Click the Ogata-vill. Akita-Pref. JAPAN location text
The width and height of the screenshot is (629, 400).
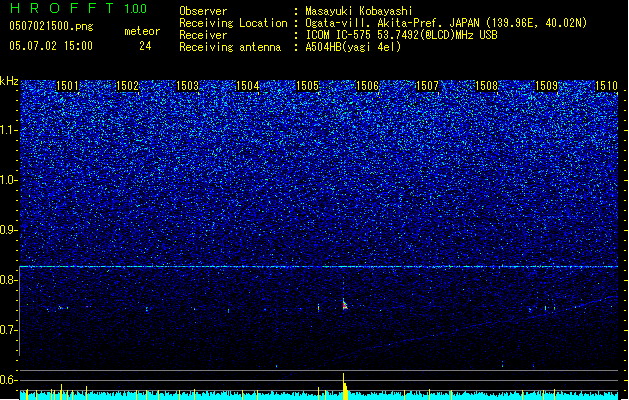tap(446, 23)
